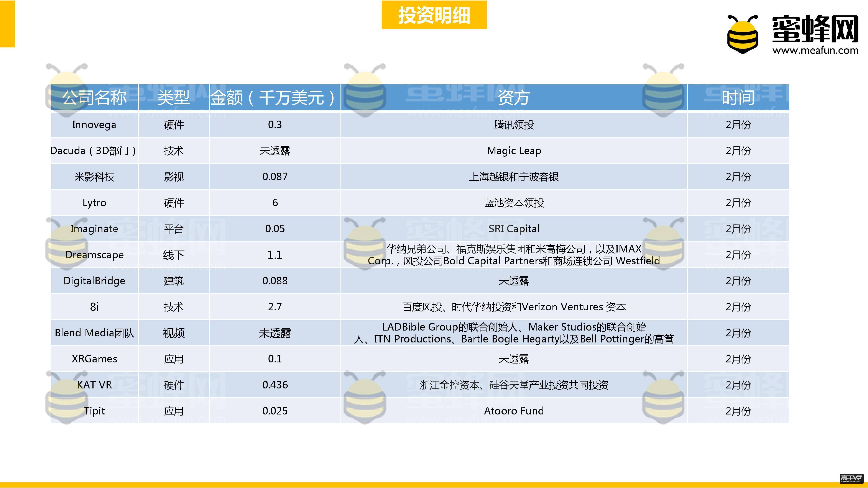868x488 pixels.
Task: Select the Lytro company cell
Action: tap(94, 202)
